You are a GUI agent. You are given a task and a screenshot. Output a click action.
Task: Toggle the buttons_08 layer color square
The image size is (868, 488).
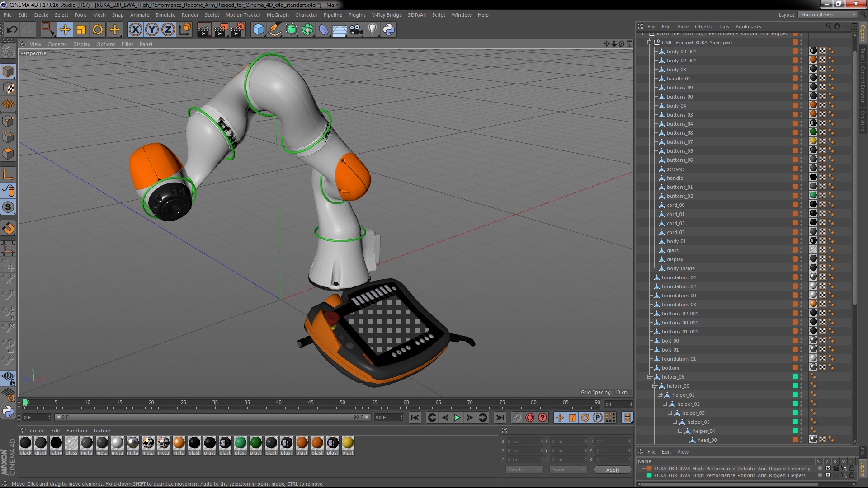pos(795,132)
